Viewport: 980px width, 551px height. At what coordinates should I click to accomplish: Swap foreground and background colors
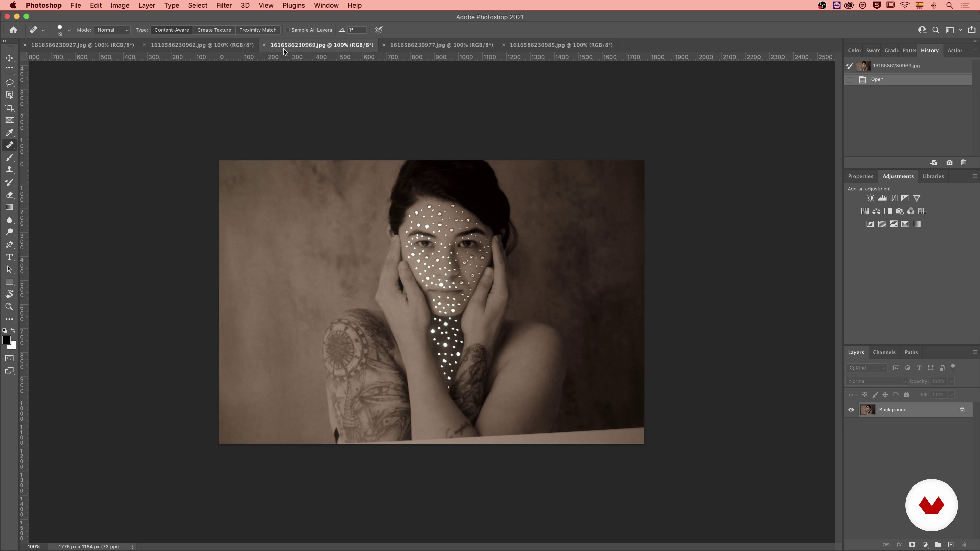[13, 331]
